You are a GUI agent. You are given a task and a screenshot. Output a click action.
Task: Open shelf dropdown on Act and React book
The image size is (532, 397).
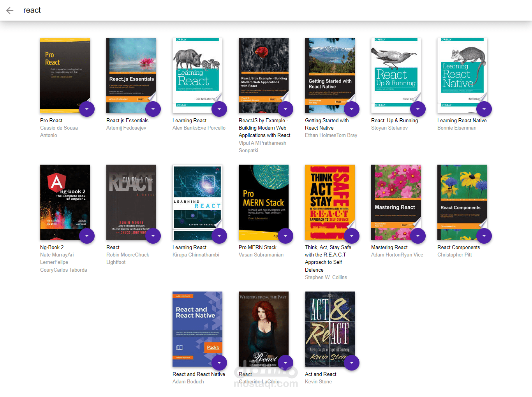352,363
